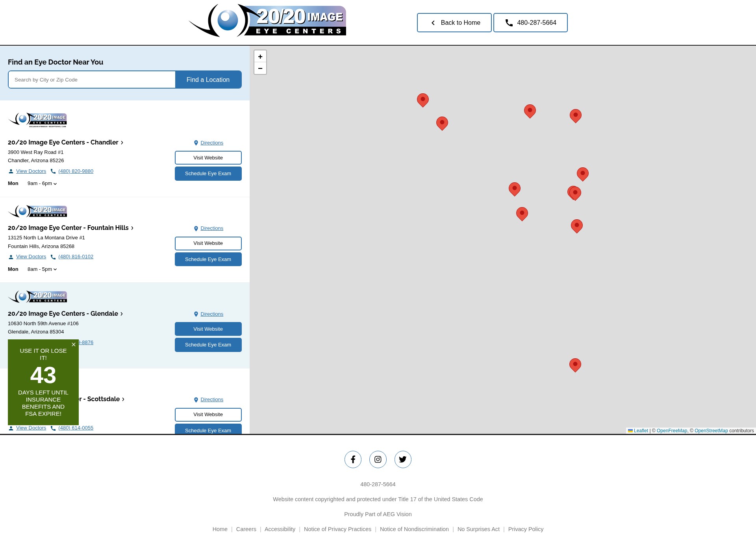
Task: Open the Glendale location title link
Action: coord(66,313)
